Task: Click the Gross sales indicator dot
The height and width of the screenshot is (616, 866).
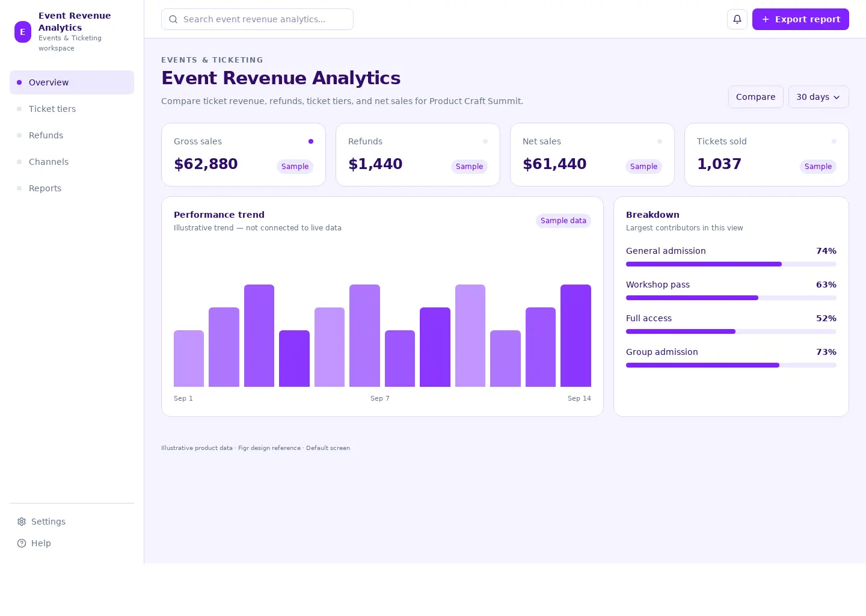Action: point(311,141)
